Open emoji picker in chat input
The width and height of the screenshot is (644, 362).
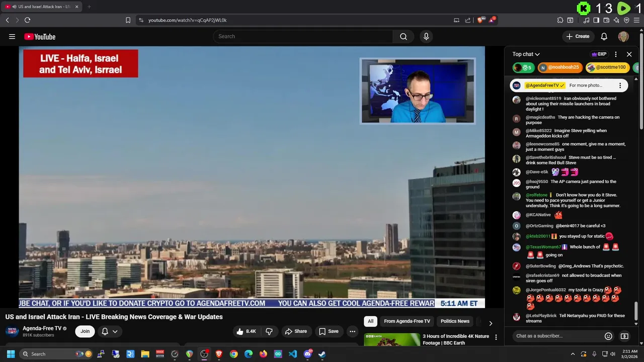pyautogui.click(x=608, y=336)
